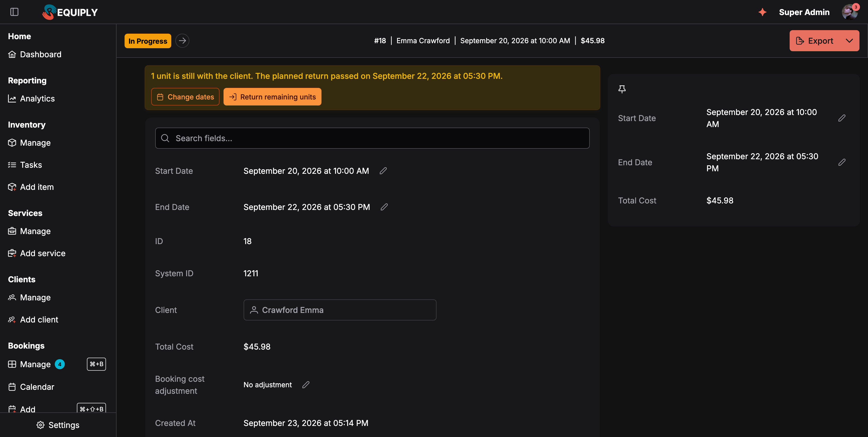868x437 pixels.
Task: Open the Crawford Emma client field
Action: 340,310
